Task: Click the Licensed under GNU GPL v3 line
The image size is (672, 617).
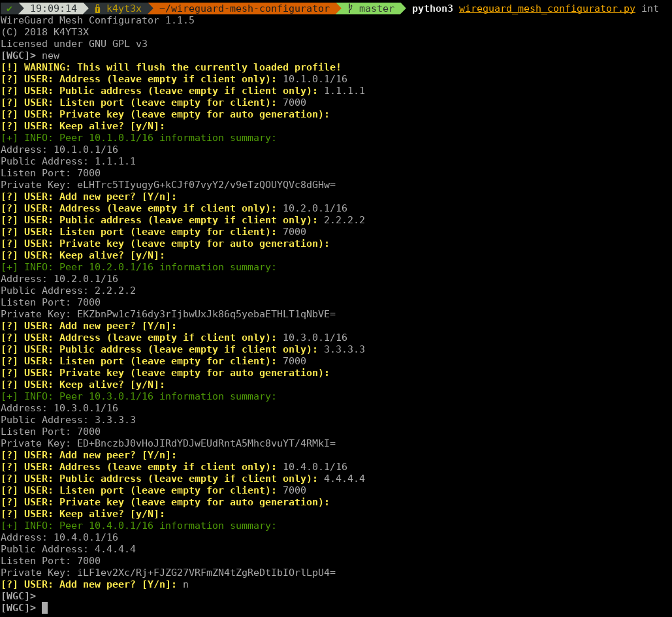Action: tap(74, 44)
